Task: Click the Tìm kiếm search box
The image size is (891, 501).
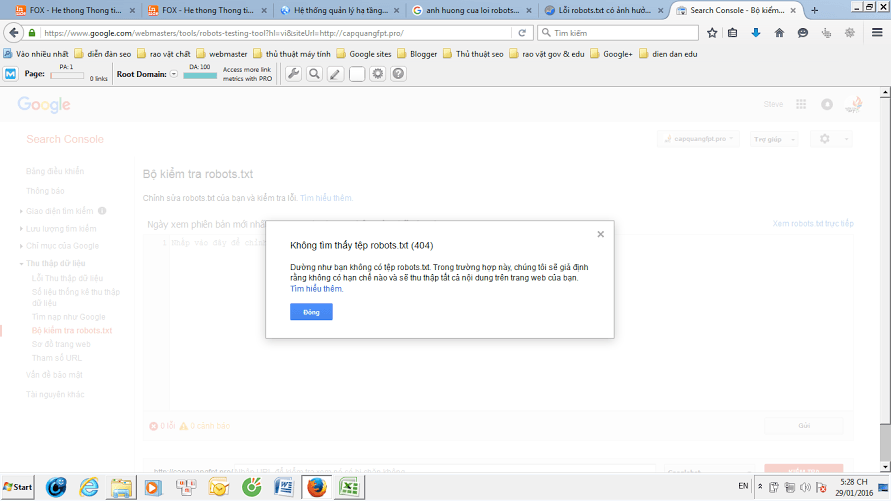Action: pyautogui.click(x=618, y=33)
